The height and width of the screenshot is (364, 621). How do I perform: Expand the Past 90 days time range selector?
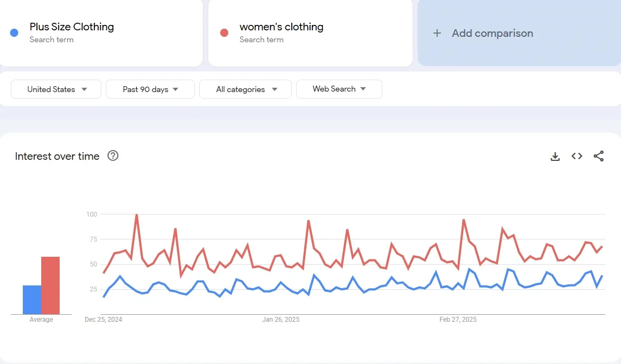pyautogui.click(x=150, y=89)
